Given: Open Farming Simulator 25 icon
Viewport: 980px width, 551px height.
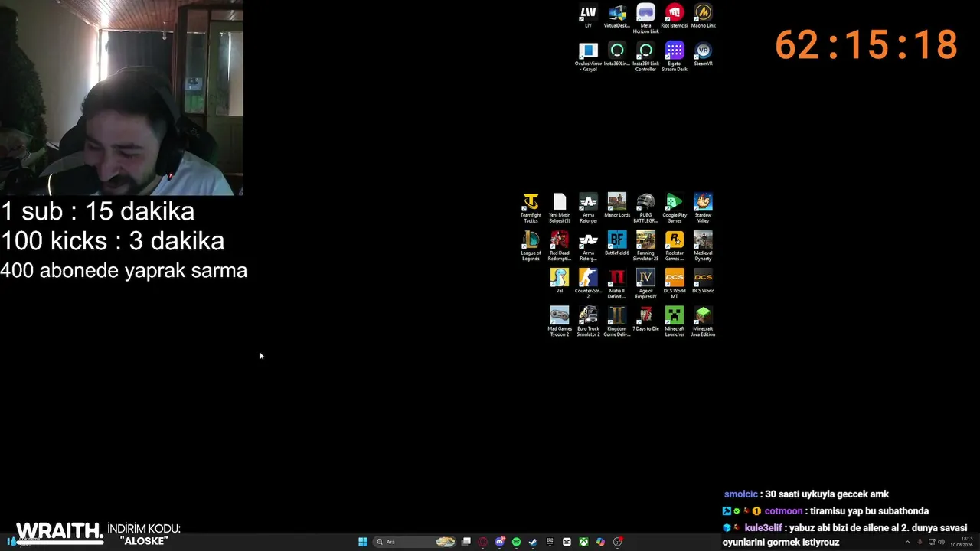Looking at the screenshot, I should pos(645,246).
